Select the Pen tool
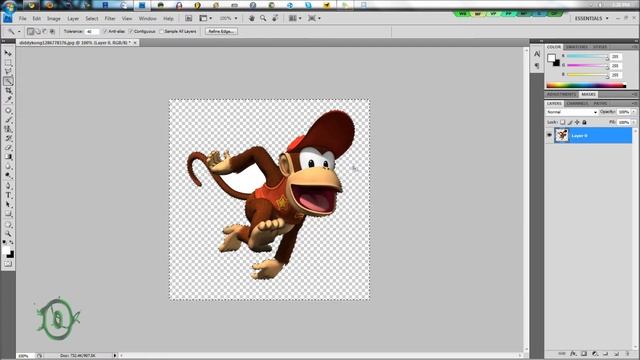Viewport: 640px width, 360px height. 8,186
